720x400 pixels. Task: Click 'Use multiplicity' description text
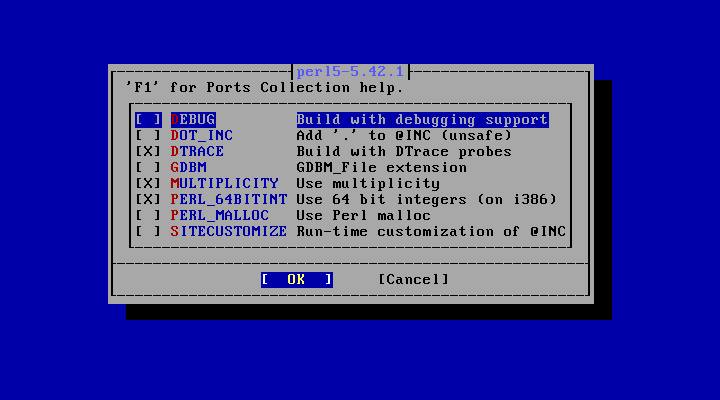(x=368, y=184)
